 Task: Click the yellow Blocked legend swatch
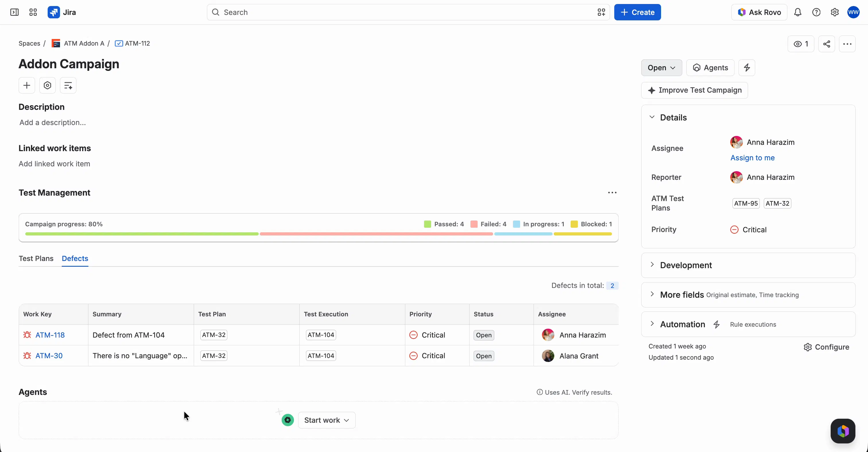(574, 224)
